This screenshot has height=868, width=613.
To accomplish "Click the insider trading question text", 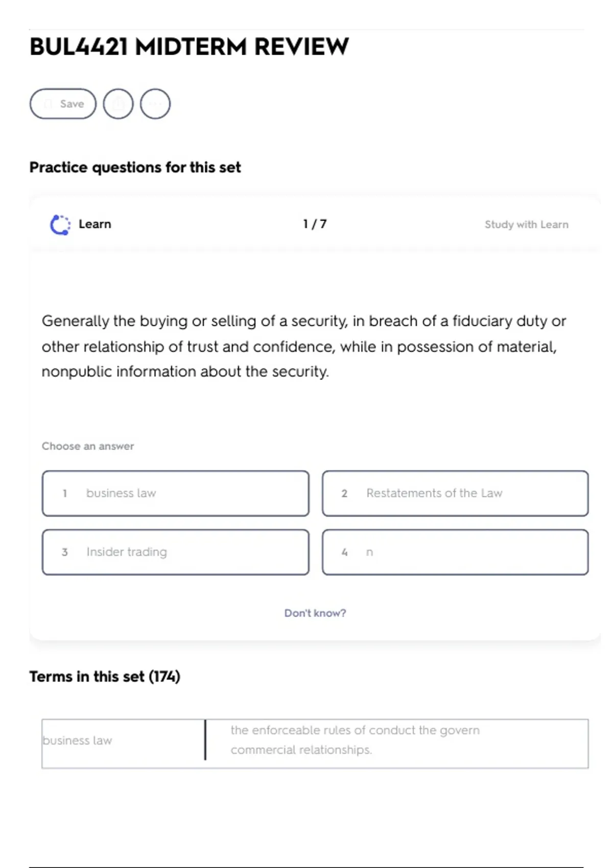I will pos(304,346).
